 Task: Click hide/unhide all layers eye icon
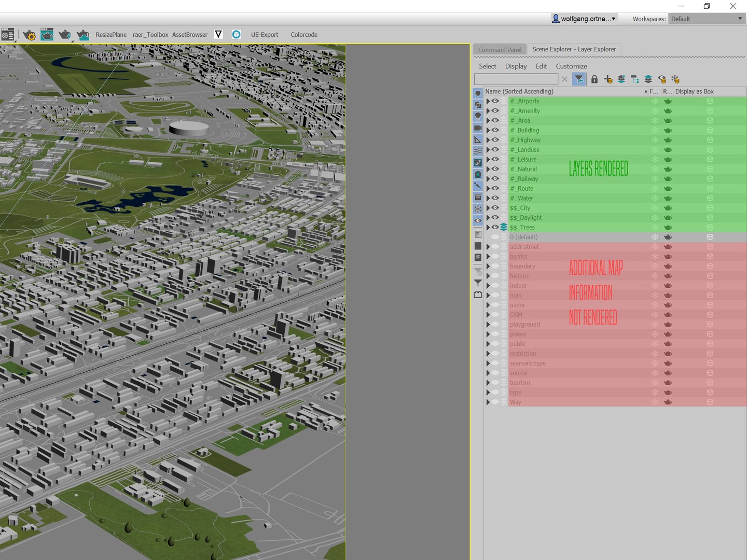click(x=662, y=79)
